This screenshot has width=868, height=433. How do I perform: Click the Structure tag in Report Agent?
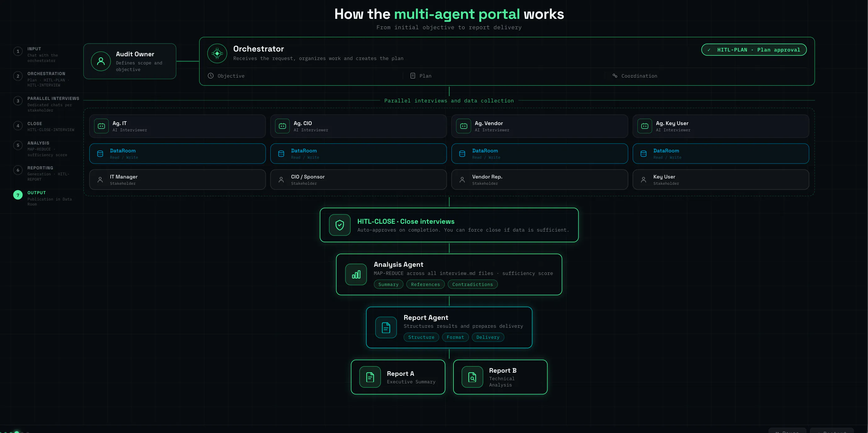(421, 337)
